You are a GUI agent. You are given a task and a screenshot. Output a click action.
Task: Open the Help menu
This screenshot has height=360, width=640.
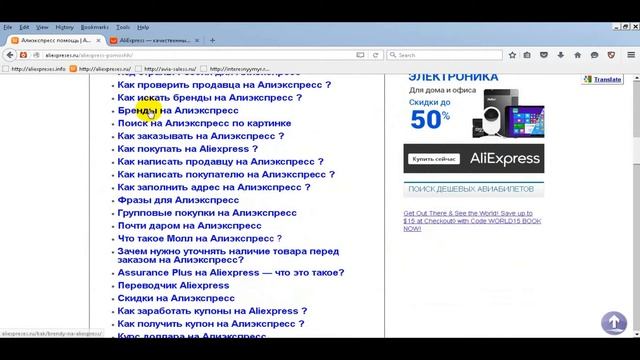pyautogui.click(x=143, y=27)
